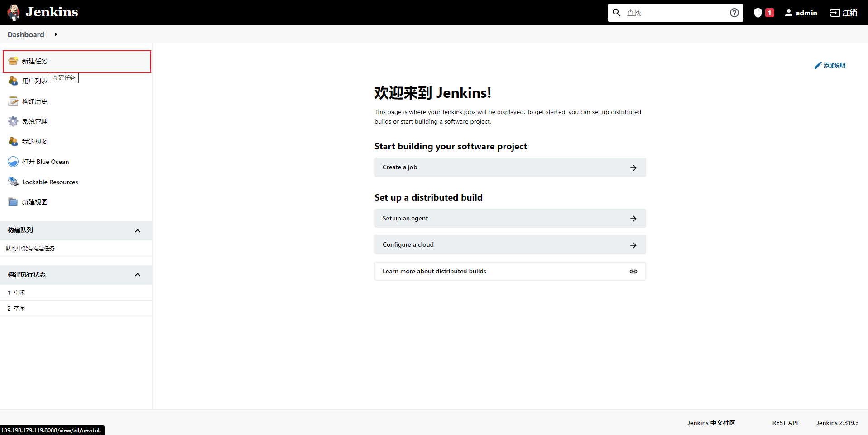Open the REST API footer link
Screen dimensions: 868x435
[785, 423]
